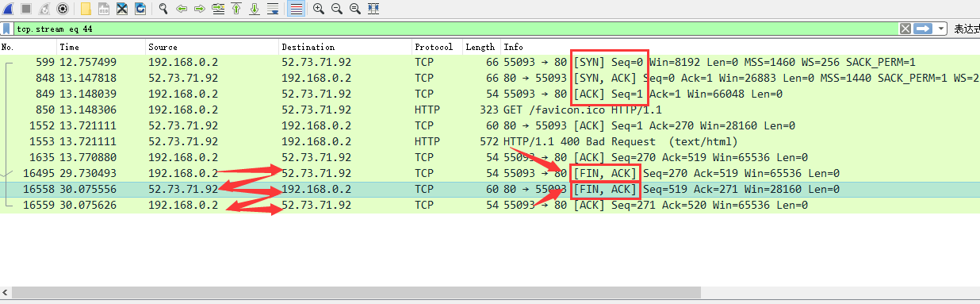Start capturing packets with shark fin icon
This screenshot has width=980, height=304.
tap(7, 9)
